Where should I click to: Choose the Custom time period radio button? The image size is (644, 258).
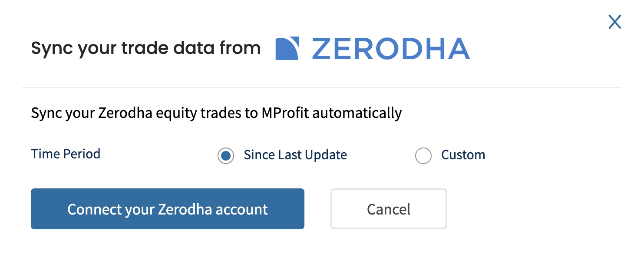pyautogui.click(x=423, y=155)
